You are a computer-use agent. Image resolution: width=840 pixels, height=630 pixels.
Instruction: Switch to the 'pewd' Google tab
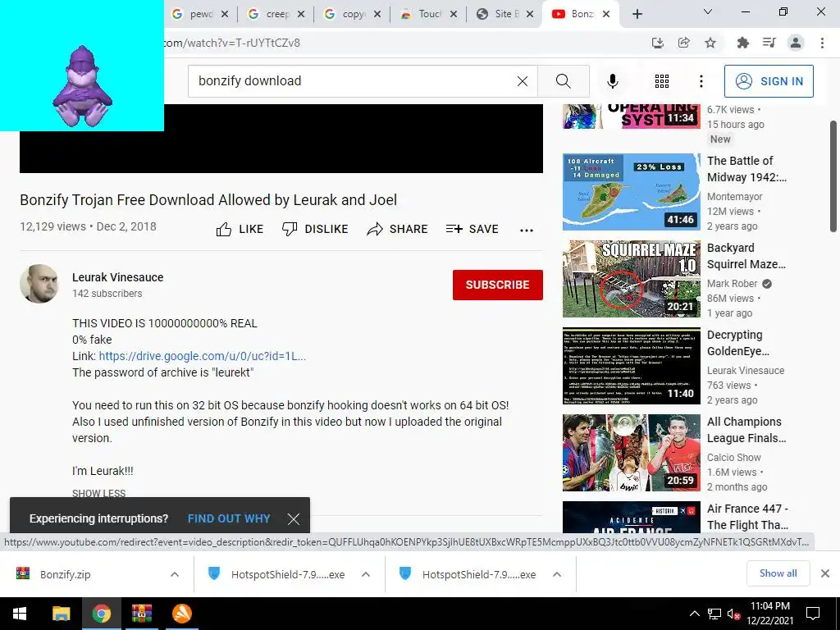point(199,14)
